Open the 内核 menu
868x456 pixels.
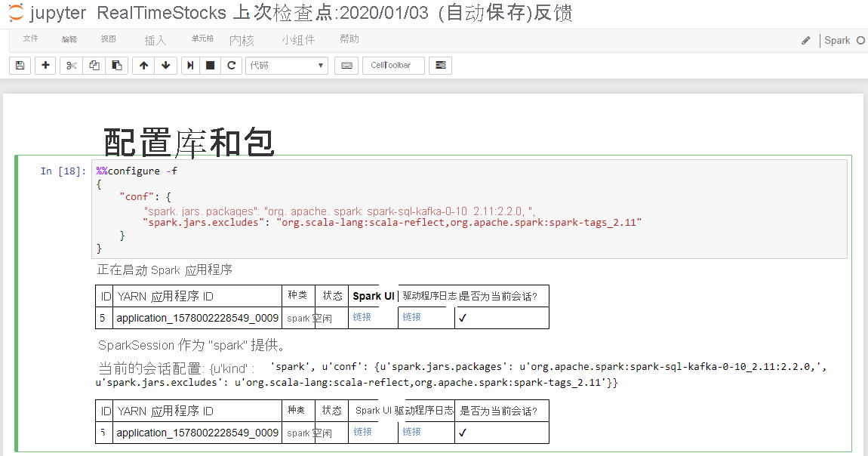click(242, 40)
